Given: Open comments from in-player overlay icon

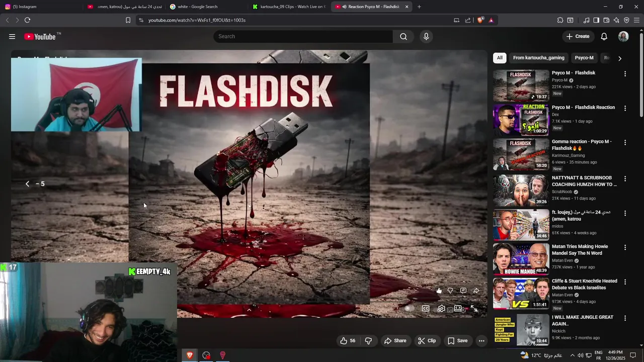Looking at the screenshot, I should coord(463,291).
